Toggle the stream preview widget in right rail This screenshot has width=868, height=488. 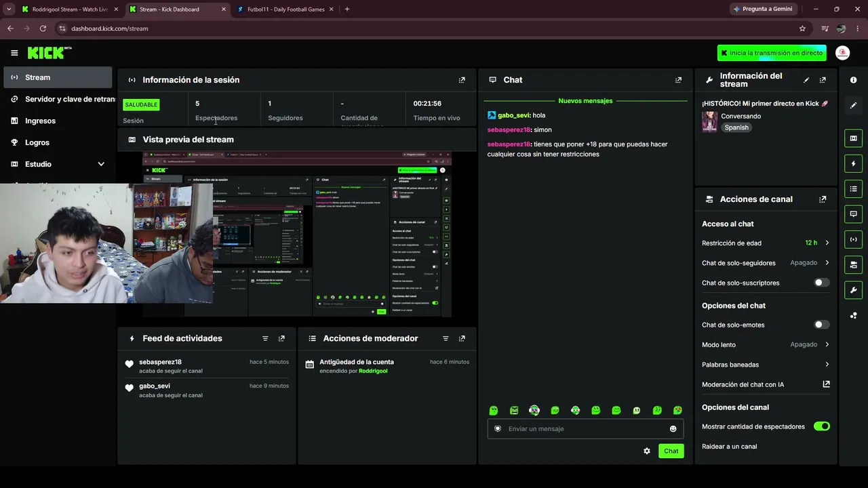click(853, 138)
